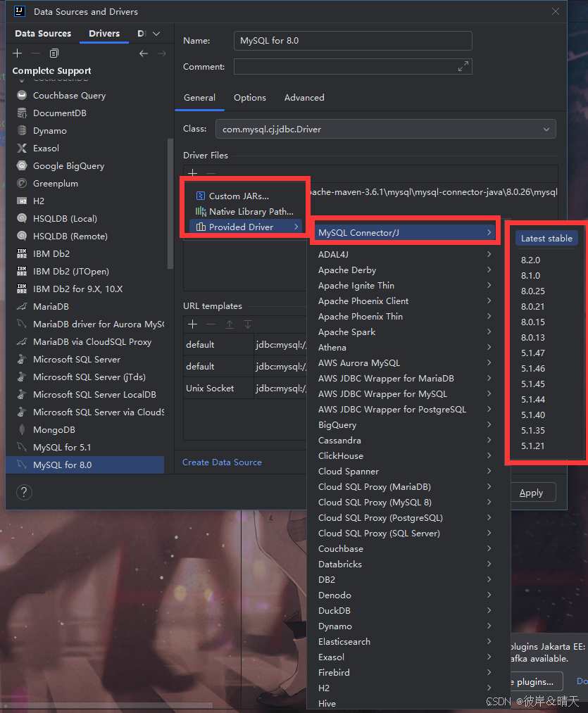Add a driver file with plus icon

(192, 172)
